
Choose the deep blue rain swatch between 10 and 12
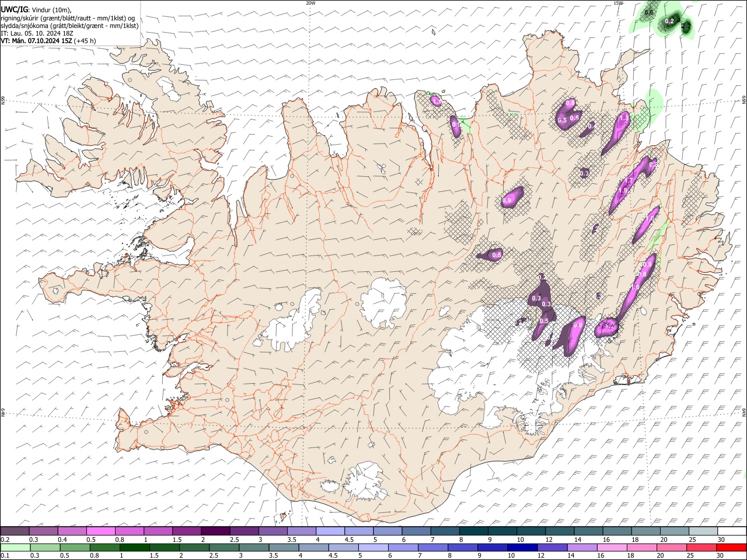coord(522,547)
